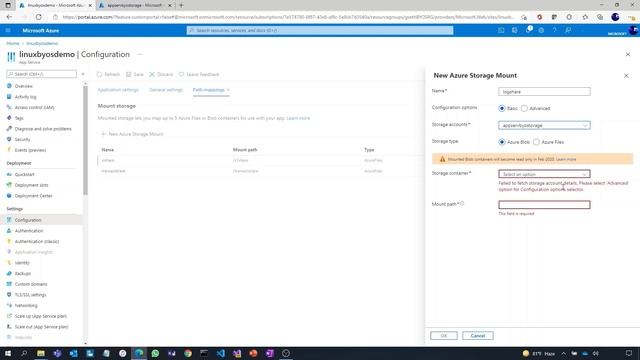Click the Deployment slots icon
Screen dimensions: 640x360
coord(9,185)
